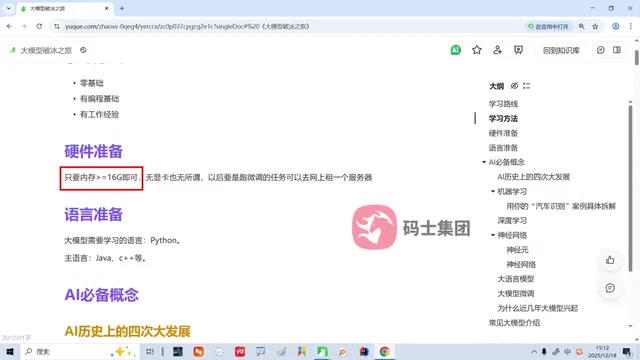Go forward with the browser forward arrow
Image resolution: width=640 pixels, height=360 pixels.
tap(24, 26)
